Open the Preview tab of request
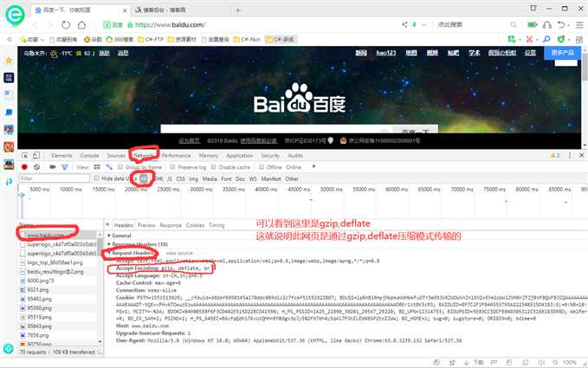 tap(146, 225)
